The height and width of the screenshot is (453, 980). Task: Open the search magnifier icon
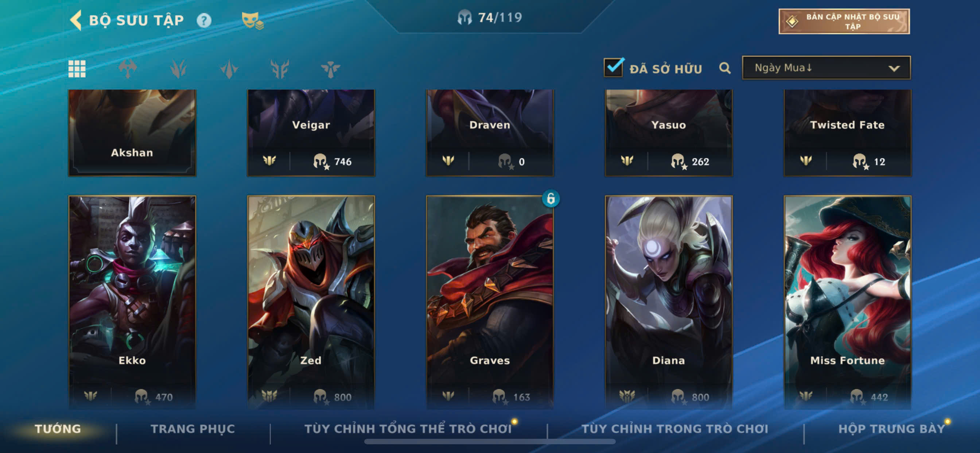(725, 68)
